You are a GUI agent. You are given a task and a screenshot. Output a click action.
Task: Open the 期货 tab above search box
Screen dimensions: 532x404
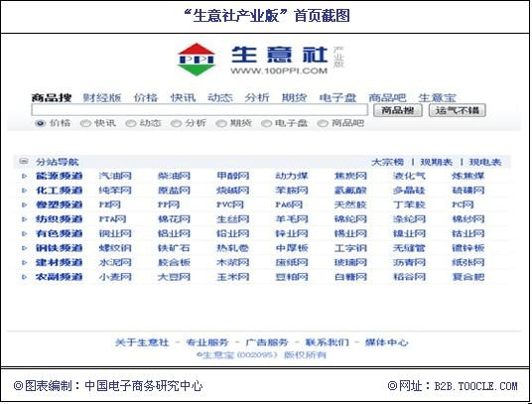click(294, 97)
